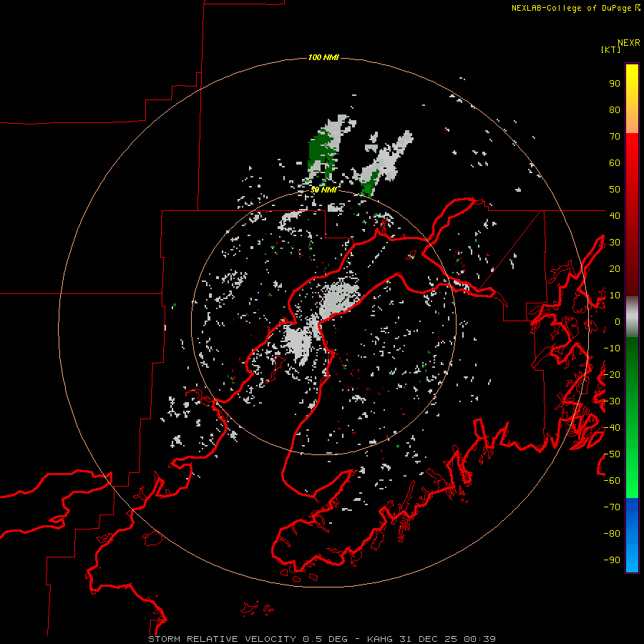The height and width of the screenshot is (644, 644).
Task: Click the 60 knot scale value
Action: (x=615, y=162)
